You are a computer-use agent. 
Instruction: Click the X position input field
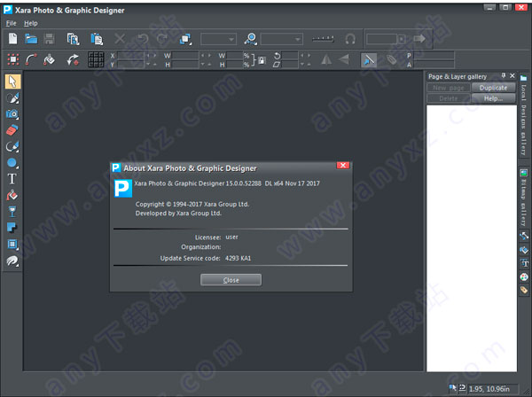click(131, 55)
